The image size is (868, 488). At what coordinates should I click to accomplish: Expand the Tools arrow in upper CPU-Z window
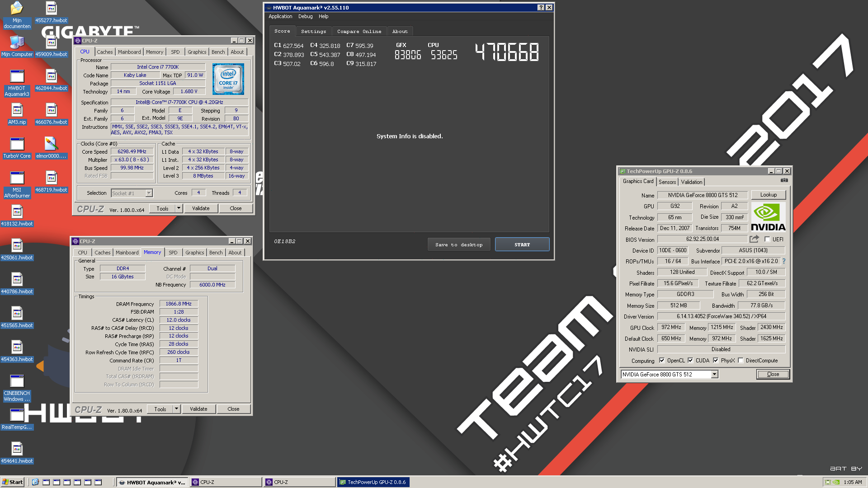(x=179, y=208)
